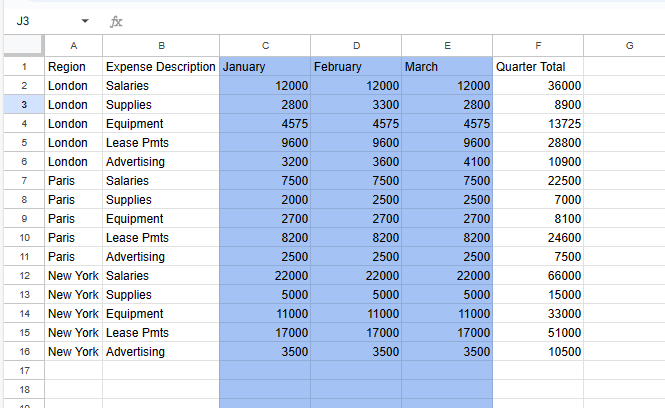Image resolution: width=665 pixels, height=408 pixels.
Task: Select the January header cell
Action: (265, 67)
